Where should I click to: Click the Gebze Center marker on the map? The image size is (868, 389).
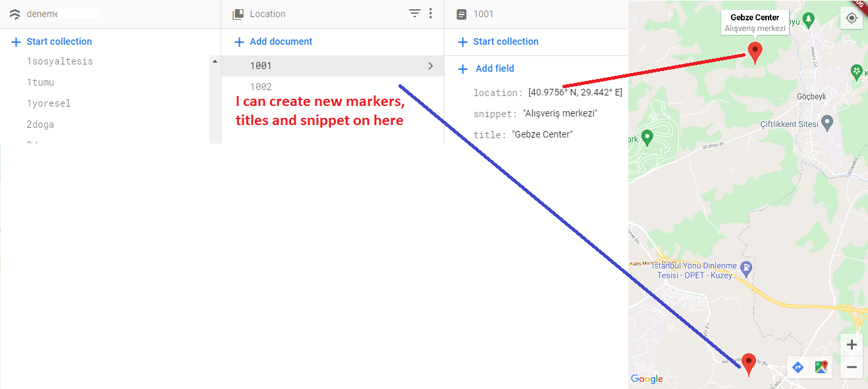[x=755, y=51]
